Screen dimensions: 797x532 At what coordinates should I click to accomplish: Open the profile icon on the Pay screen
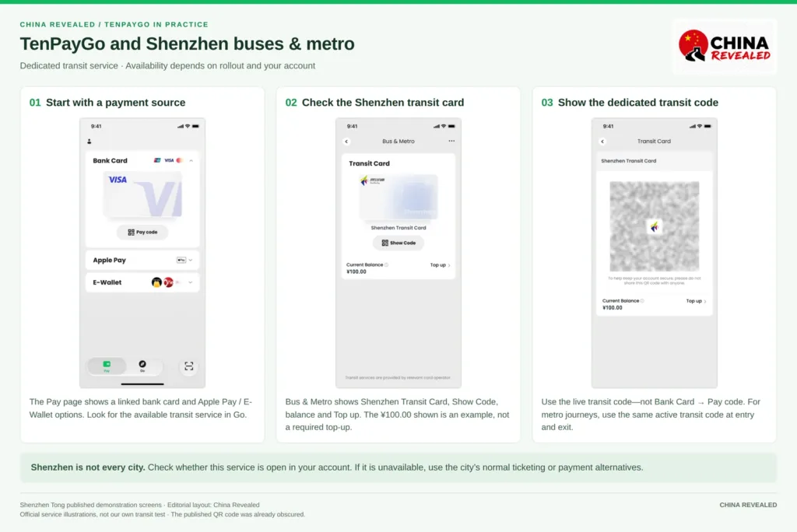tap(90, 142)
